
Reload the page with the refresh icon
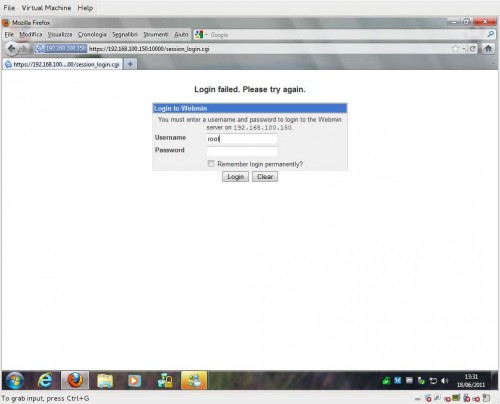tap(472, 49)
